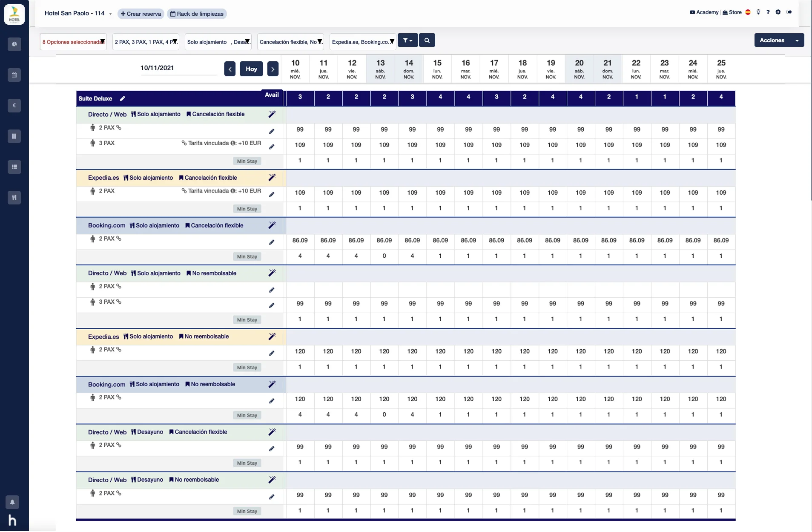
Task: Click the date field showing 10/11/2021
Action: pyautogui.click(x=179, y=68)
